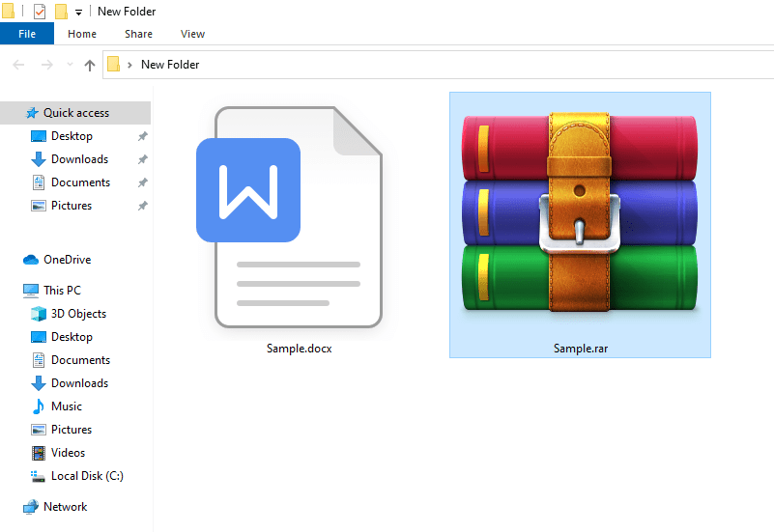Click the Sample.docx file name
This screenshot has height=532, width=774.
point(300,349)
